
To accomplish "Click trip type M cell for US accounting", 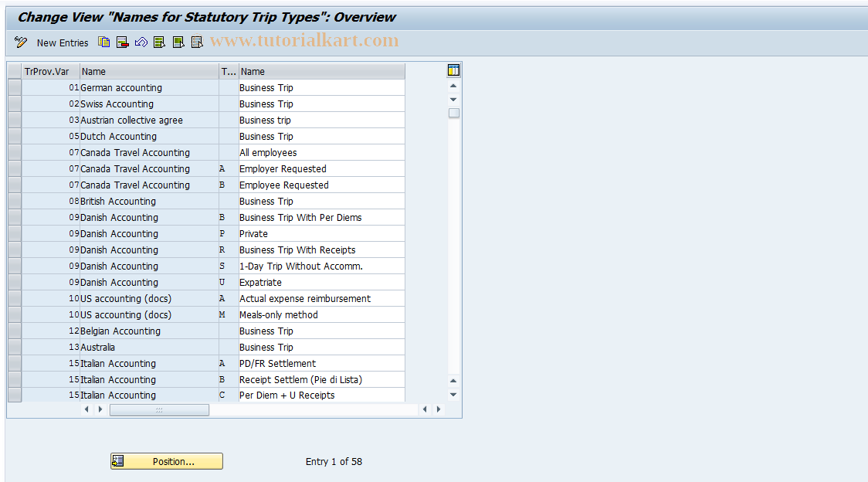I will pyautogui.click(x=229, y=314).
